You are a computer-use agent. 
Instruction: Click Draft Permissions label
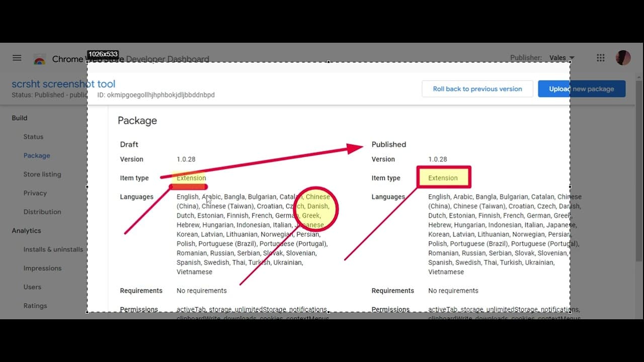tap(139, 309)
